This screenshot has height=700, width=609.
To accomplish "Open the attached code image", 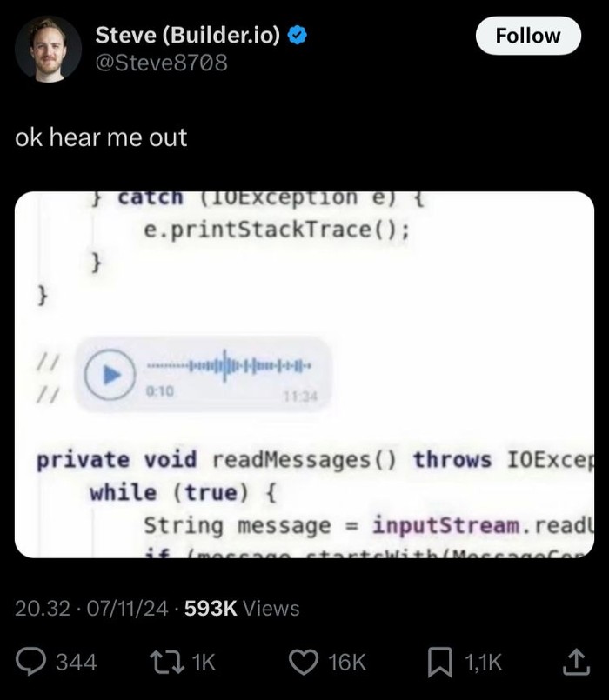I will click(304, 375).
